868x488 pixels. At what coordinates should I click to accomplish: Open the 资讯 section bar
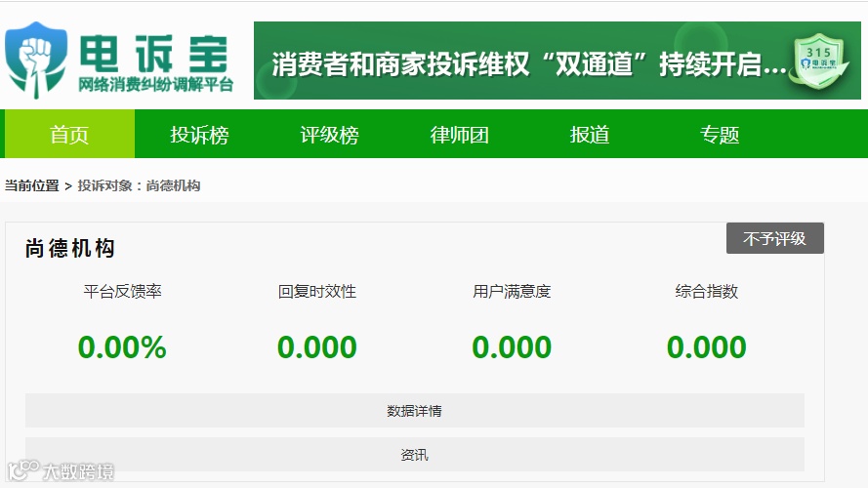tap(415, 455)
